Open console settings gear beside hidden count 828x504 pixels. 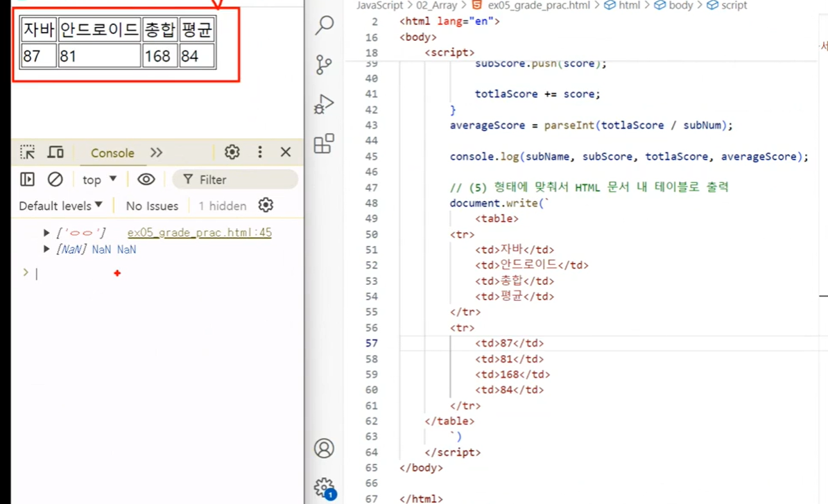[266, 205]
